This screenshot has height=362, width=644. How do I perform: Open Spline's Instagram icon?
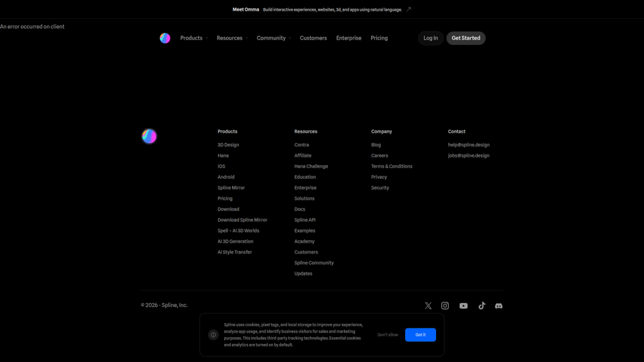point(445,306)
